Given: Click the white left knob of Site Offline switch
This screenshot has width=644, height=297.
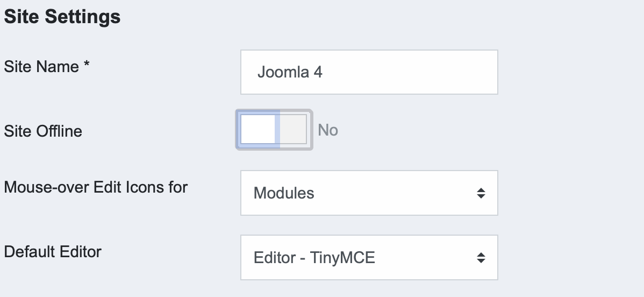Looking at the screenshot, I should tap(257, 129).
